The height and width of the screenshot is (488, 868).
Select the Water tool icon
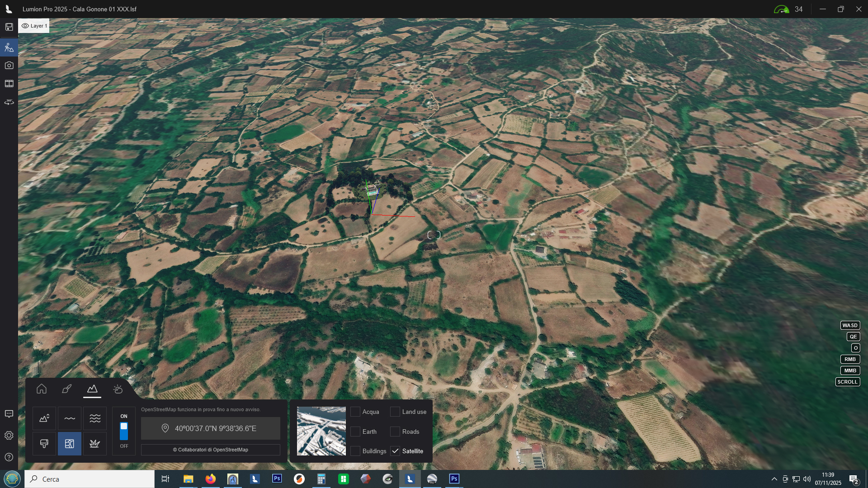[x=70, y=418]
